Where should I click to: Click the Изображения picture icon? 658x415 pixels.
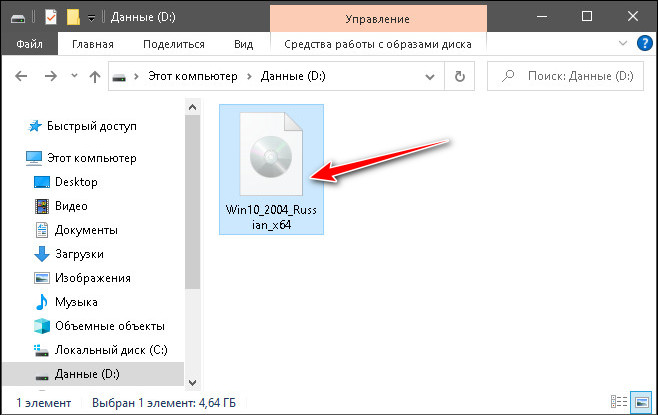point(42,278)
